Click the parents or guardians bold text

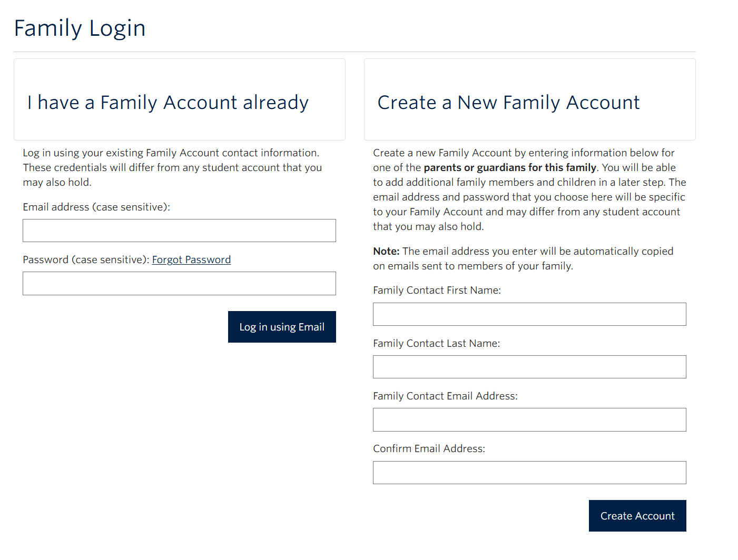509,167
